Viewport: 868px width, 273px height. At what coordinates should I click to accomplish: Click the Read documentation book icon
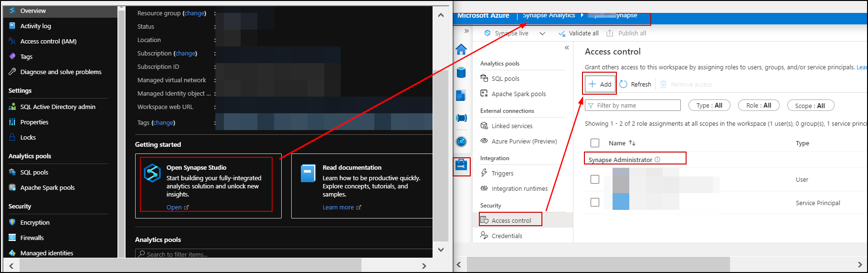point(308,173)
